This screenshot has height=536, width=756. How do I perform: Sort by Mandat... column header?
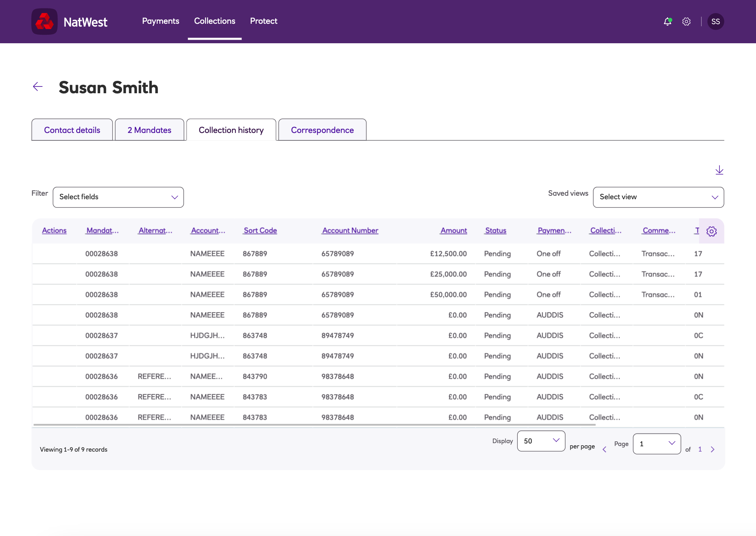tap(102, 230)
